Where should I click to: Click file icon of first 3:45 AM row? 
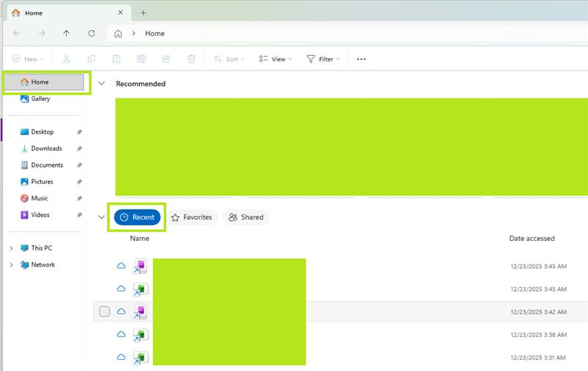(140, 266)
